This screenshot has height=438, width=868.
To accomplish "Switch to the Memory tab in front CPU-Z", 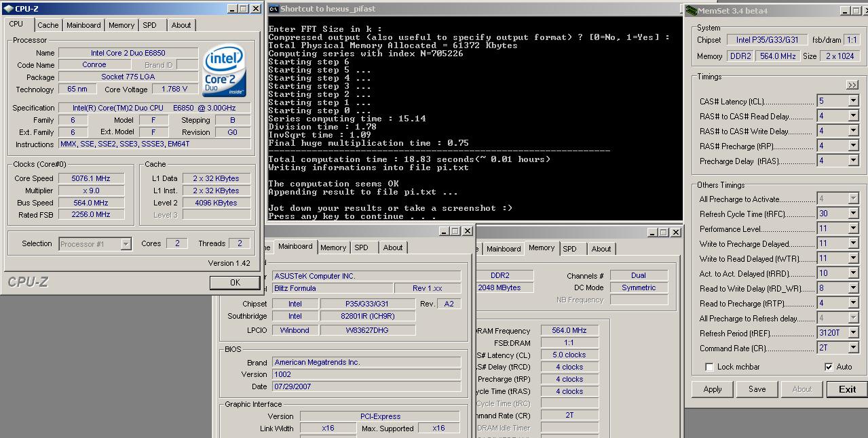I will tap(121, 25).
